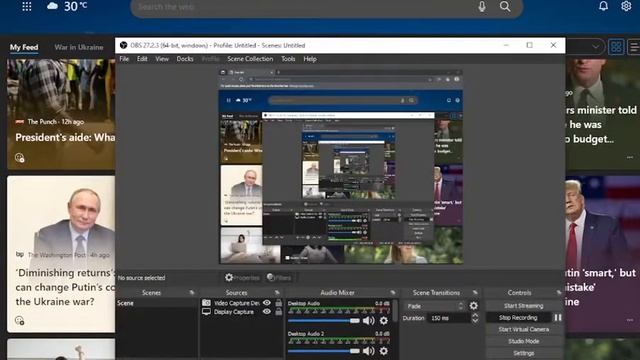Undock the Sources panel with its pop-out icon
Screen dimensions: 640x360
click(277, 293)
